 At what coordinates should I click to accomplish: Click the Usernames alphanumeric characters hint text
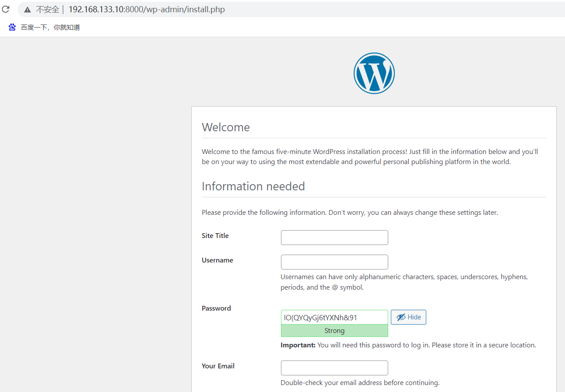click(x=404, y=282)
